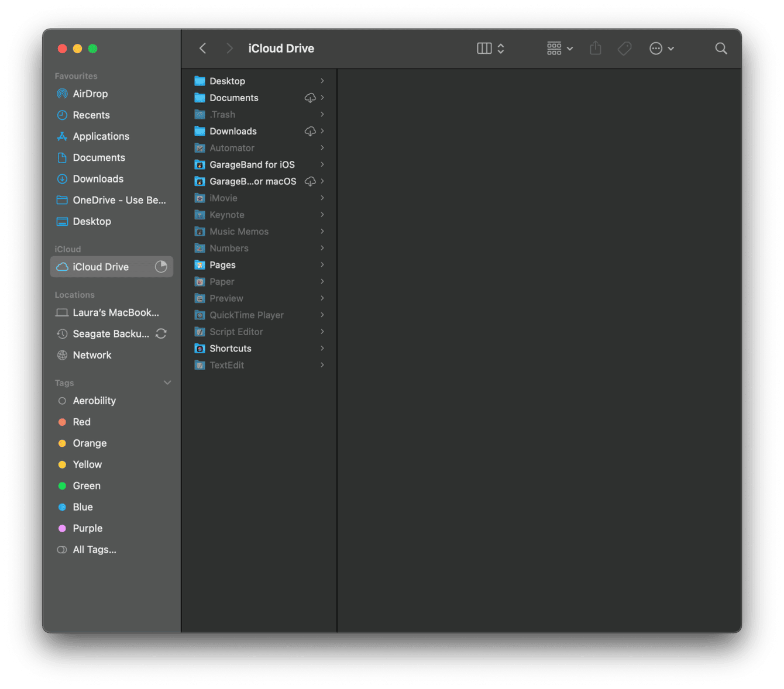Click the sync icon next to Seagate Backup
784x689 pixels.
(x=161, y=333)
